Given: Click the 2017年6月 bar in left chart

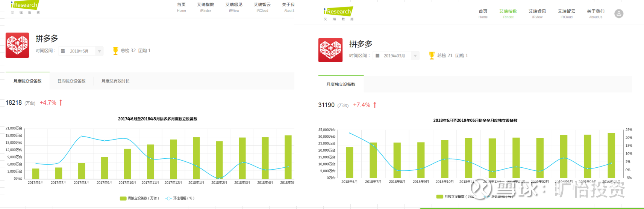Looking at the screenshot, I should click(x=36, y=174).
